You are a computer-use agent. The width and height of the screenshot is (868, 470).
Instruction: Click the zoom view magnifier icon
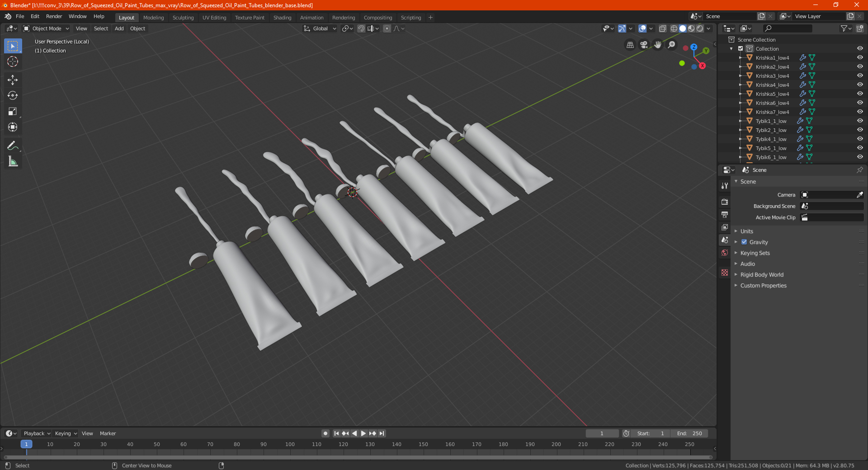tap(672, 45)
